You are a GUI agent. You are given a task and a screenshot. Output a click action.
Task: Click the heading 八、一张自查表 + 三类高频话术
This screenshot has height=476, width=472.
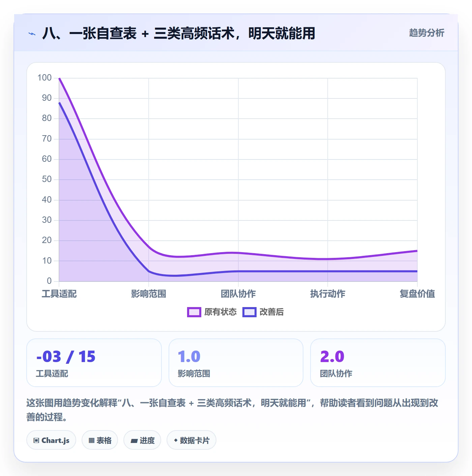coord(179,33)
